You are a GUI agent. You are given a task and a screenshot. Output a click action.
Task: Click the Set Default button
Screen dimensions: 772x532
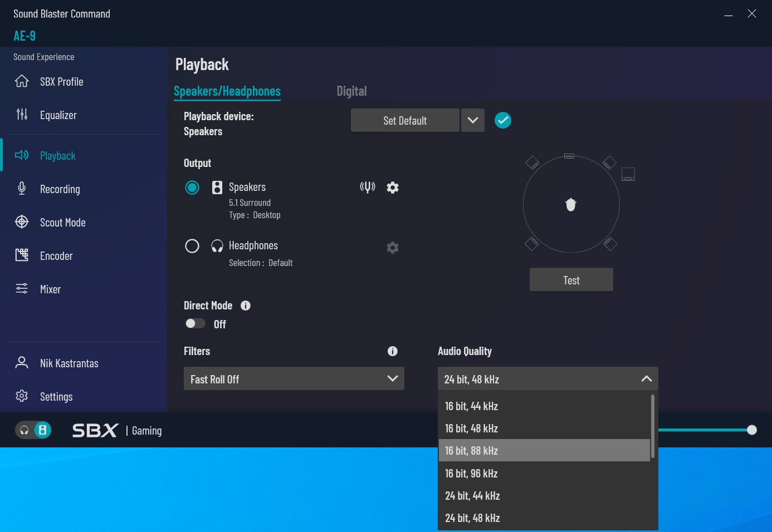tap(405, 120)
